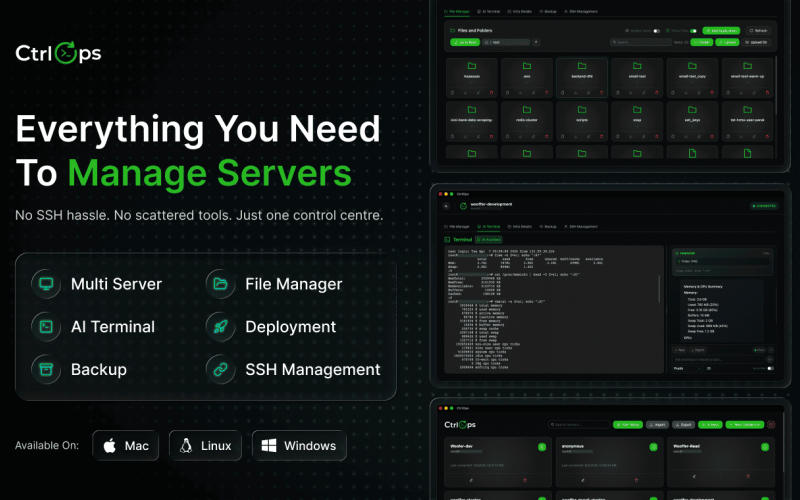The height and width of the screenshot is (500, 800).
Task: Delete the redis-cluster folder via red trash icon
Action: click(546, 137)
